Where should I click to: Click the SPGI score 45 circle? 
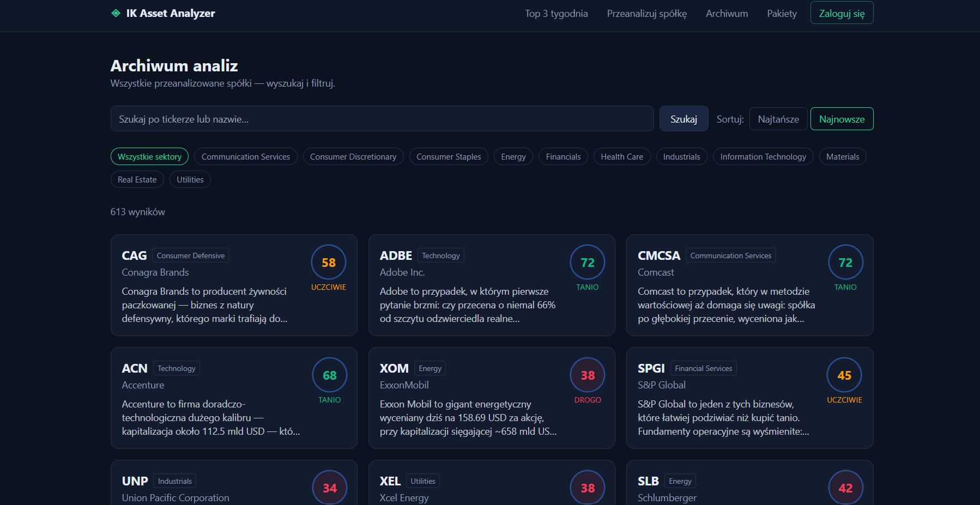(x=844, y=375)
